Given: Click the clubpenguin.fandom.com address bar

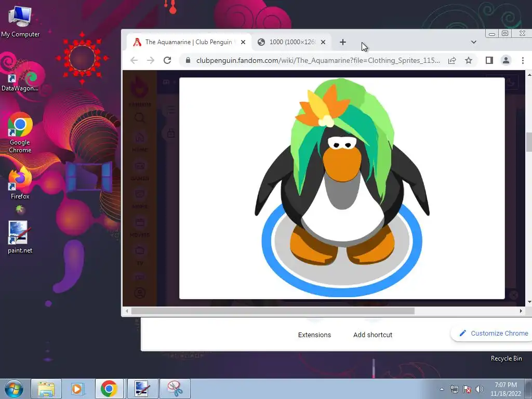Looking at the screenshot, I should coord(318,60).
